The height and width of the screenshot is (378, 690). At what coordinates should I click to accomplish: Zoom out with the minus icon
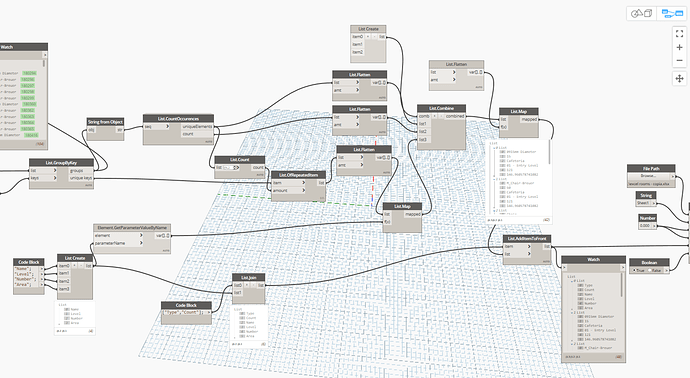[679, 60]
